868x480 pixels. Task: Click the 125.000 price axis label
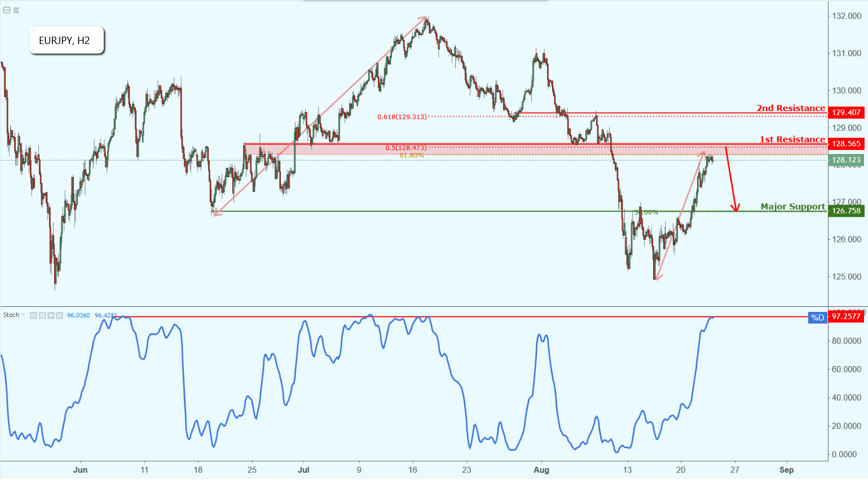tap(847, 276)
